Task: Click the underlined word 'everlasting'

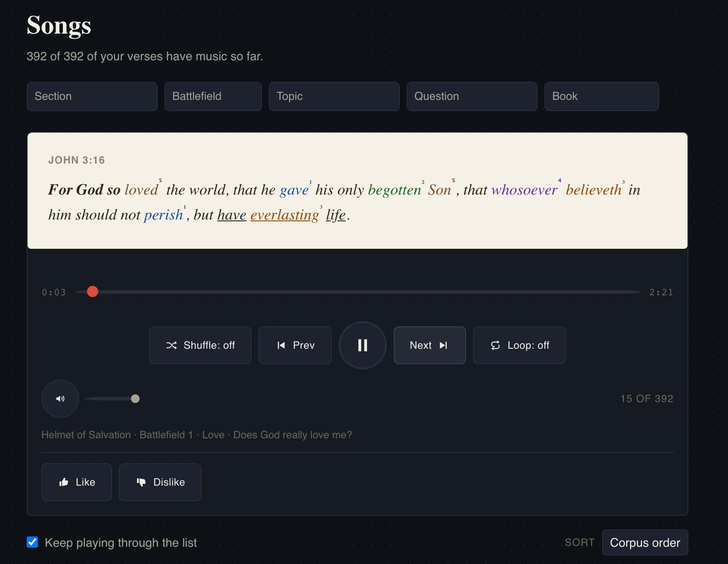Action: click(284, 215)
